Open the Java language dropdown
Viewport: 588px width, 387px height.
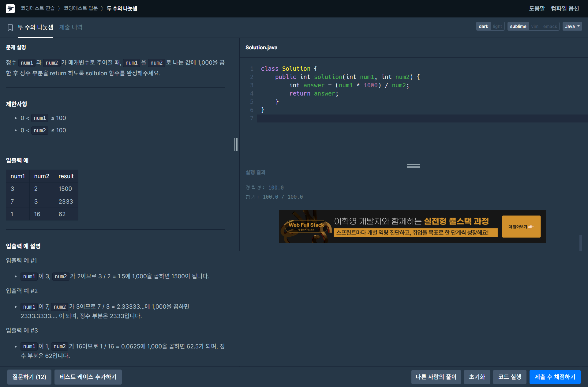[572, 26]
